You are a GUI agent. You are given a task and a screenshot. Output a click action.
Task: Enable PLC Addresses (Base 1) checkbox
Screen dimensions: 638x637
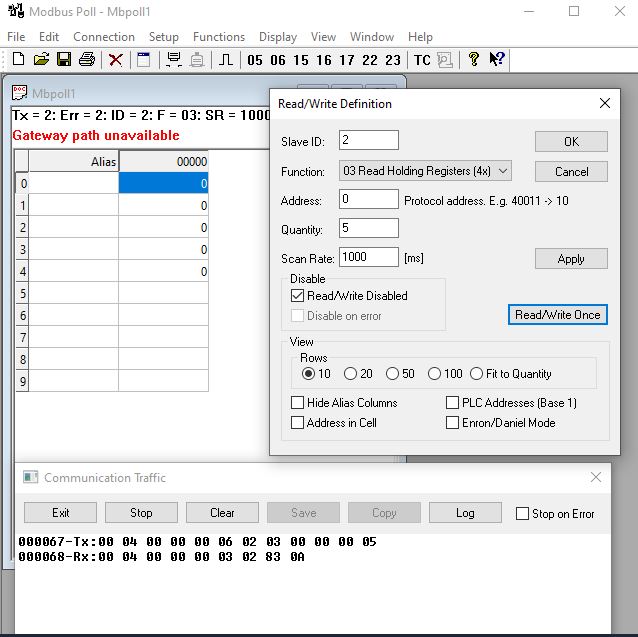point(452,402)
